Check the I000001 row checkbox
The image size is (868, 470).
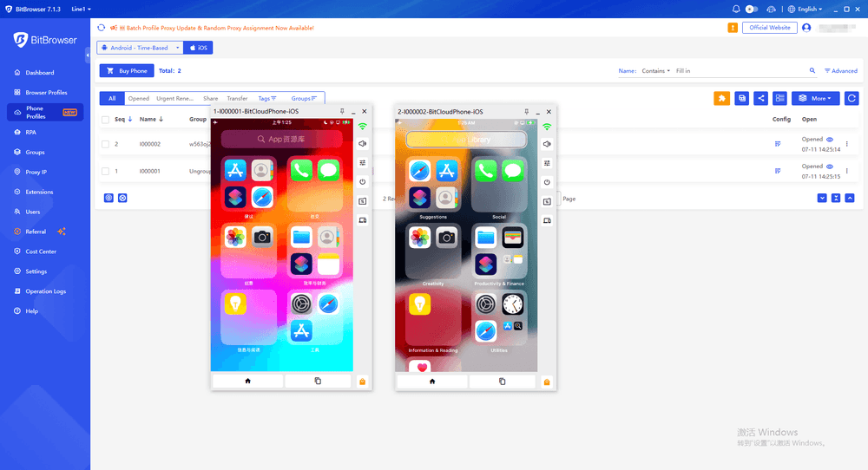[105, 171]
